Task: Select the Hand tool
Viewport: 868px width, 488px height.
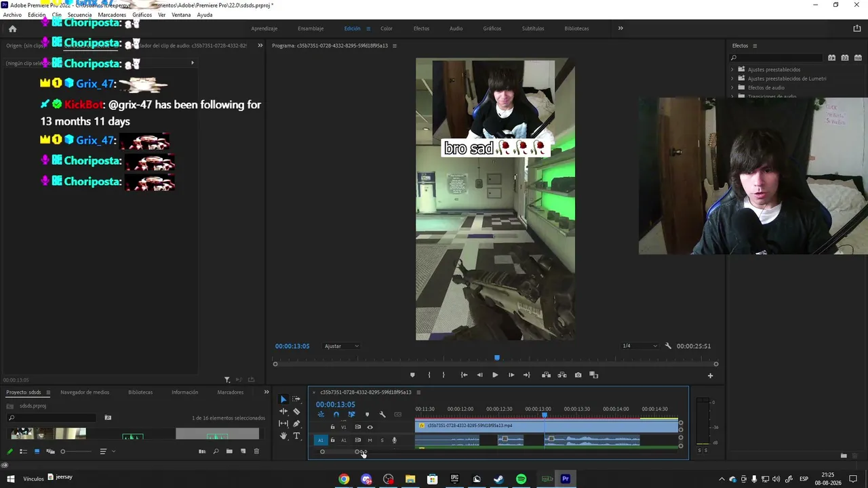Action: pos(283,436)
